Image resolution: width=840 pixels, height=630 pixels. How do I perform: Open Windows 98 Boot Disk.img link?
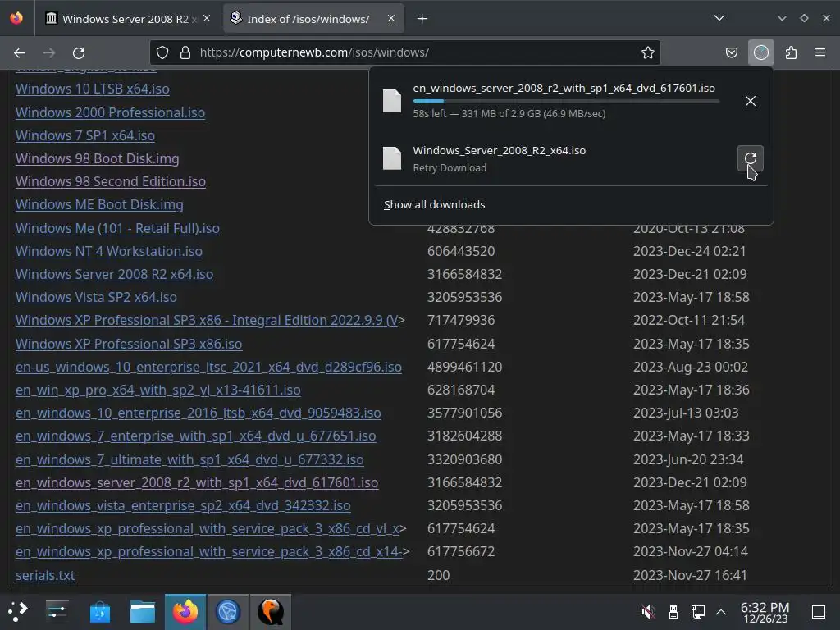97,158
